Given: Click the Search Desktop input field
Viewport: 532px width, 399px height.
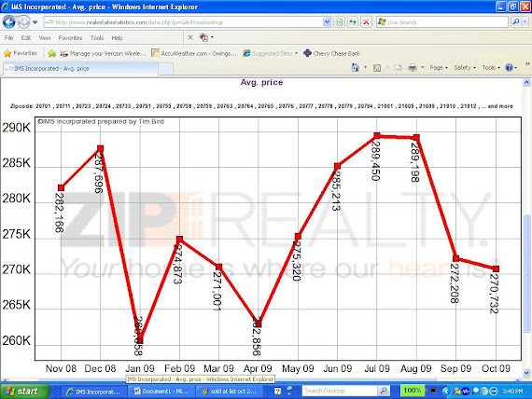Looking at the screenshot, I should (x=340, y=391).
